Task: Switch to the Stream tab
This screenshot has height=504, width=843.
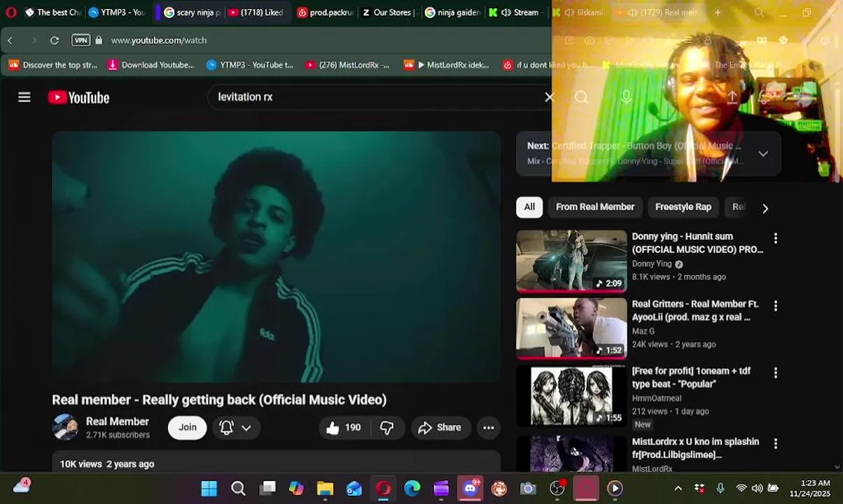Action: tap(515, 13)
